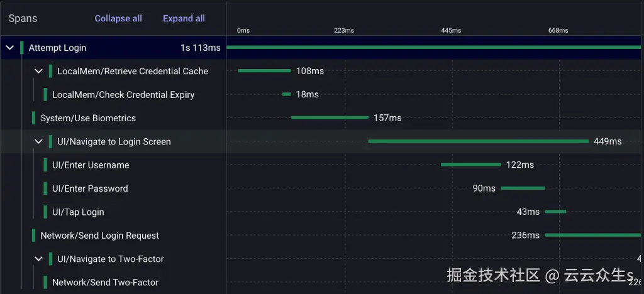Select LocalMem/Check Credential Expiry span row

[x=123, y=95]
